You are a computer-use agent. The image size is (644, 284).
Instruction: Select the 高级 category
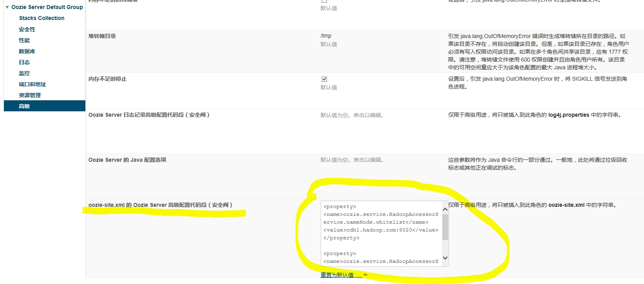point(45,106)
